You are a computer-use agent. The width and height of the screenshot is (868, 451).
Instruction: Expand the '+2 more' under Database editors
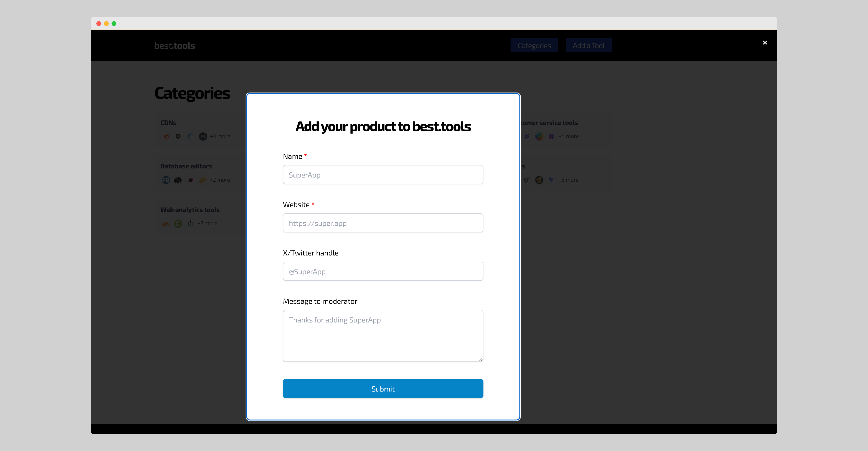[x=220, y=180]
